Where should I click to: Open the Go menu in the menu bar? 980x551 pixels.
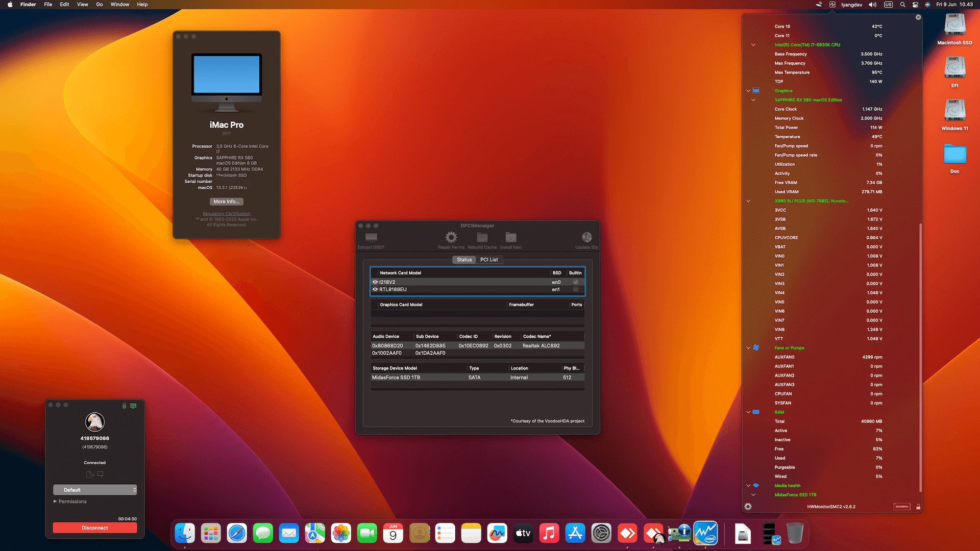99,4
